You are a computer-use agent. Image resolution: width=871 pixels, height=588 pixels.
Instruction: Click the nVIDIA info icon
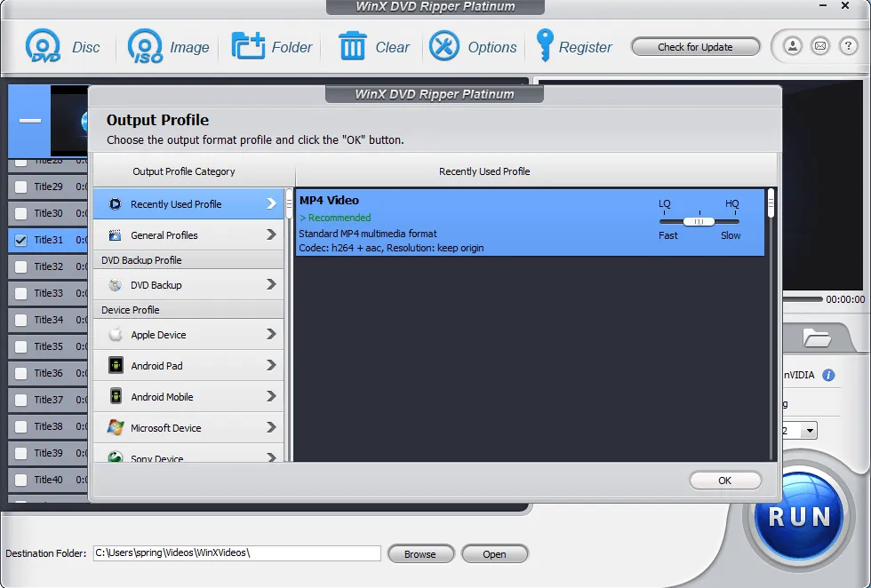tap(828, 375)
